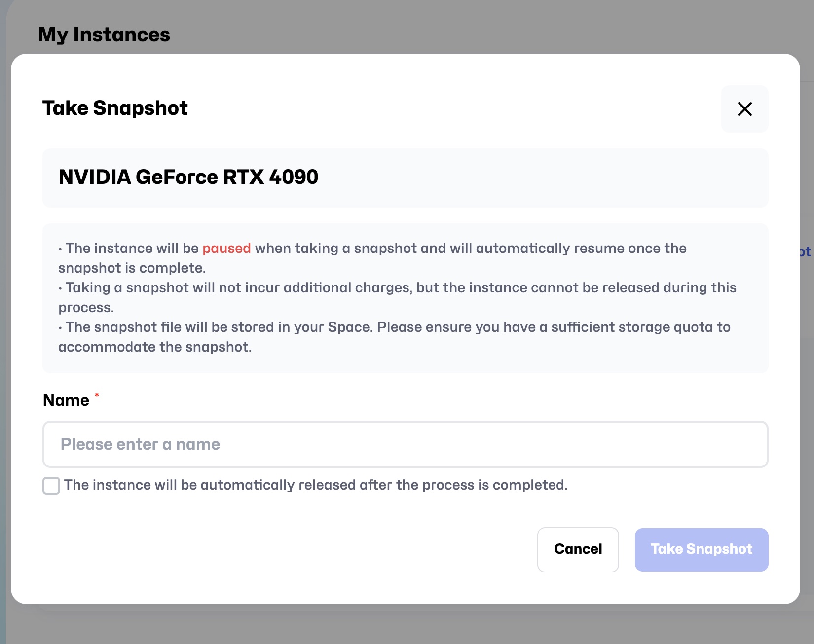
Task: Click the Take Snapshot confirm button
Action: (x=701, y=549)
